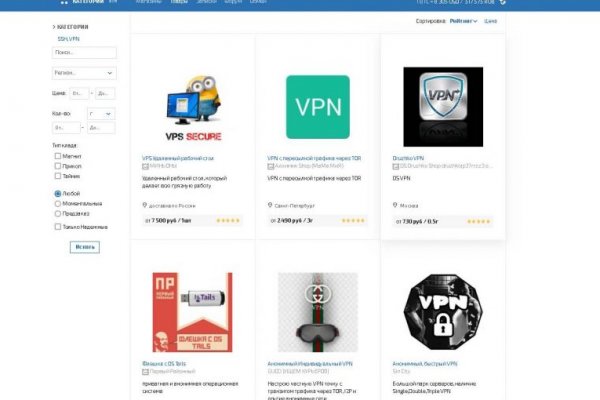Open the silver VPN shield product image
The image size is (600, 400).
click(442, 107)
